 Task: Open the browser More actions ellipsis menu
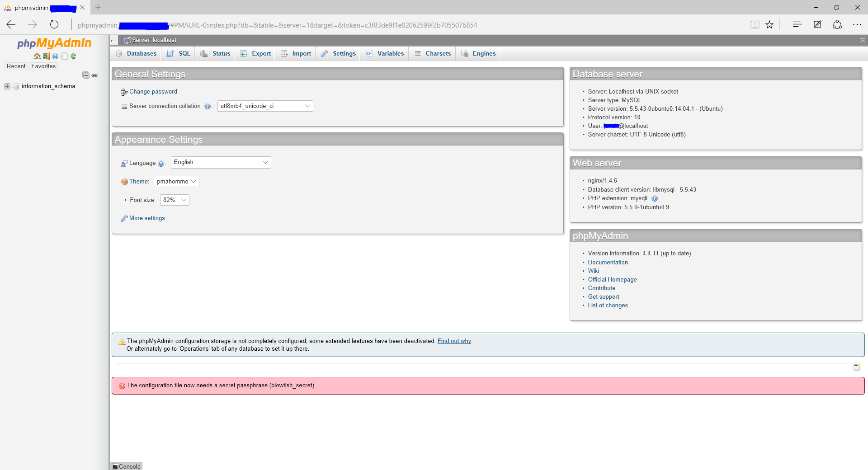pos(857,24)
